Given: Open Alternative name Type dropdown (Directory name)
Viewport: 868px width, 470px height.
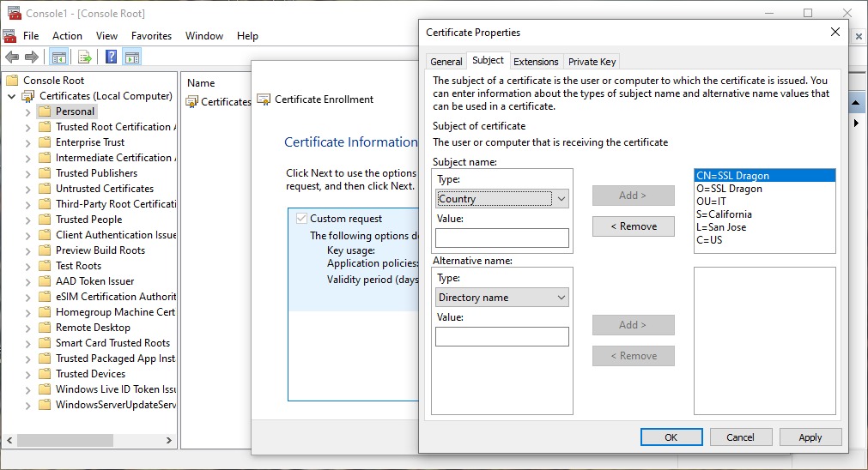Looking at the screenshot, I should click(x=502, y=298).
